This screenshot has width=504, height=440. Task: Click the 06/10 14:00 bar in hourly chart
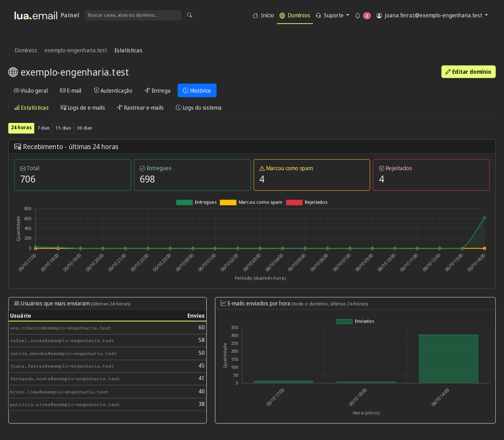(x=448, y=359)
